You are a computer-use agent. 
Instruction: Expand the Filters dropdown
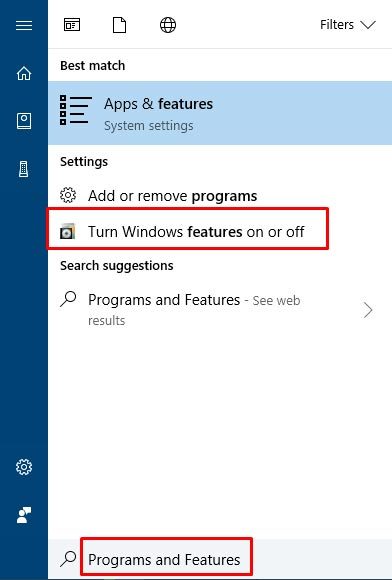coord(348,25)
